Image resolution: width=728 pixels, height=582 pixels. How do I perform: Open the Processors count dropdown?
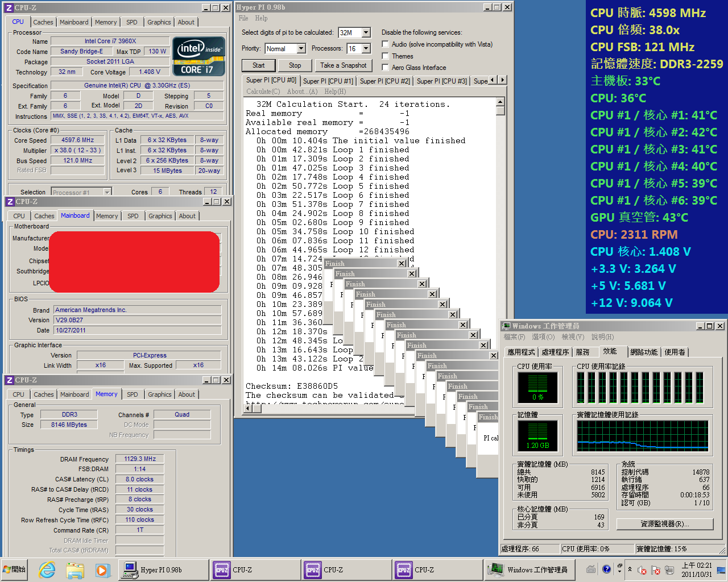(x=366, y=49)
